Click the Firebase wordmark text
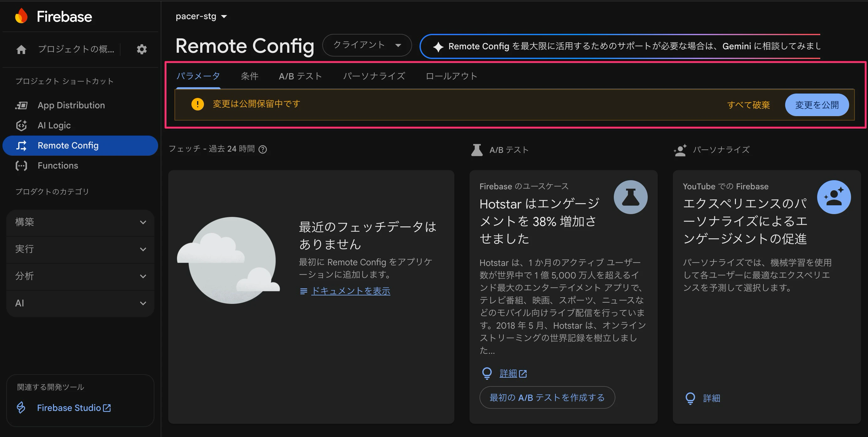868x437 pixels. 64,17
